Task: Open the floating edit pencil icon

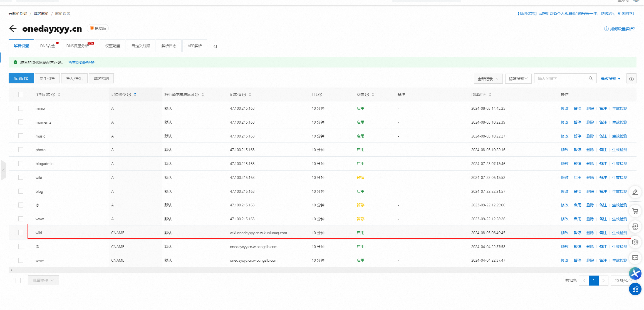Action: tap(635, 192)
